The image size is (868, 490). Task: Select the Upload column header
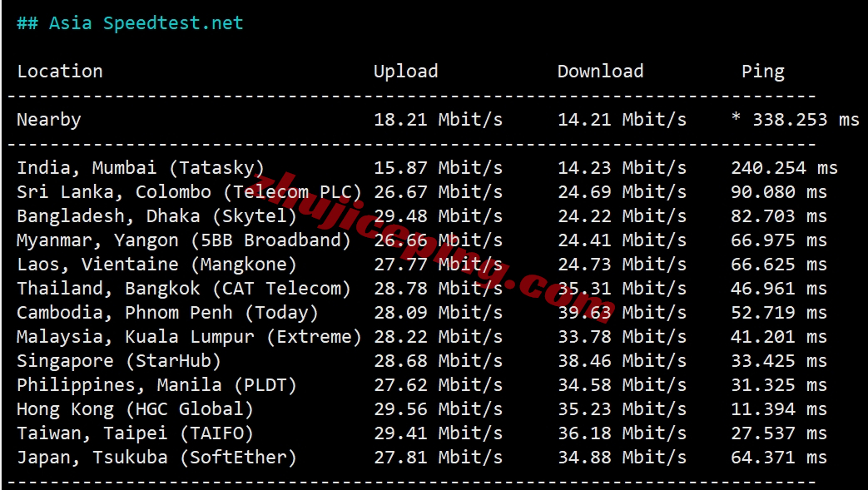click(x=406, y=72)
